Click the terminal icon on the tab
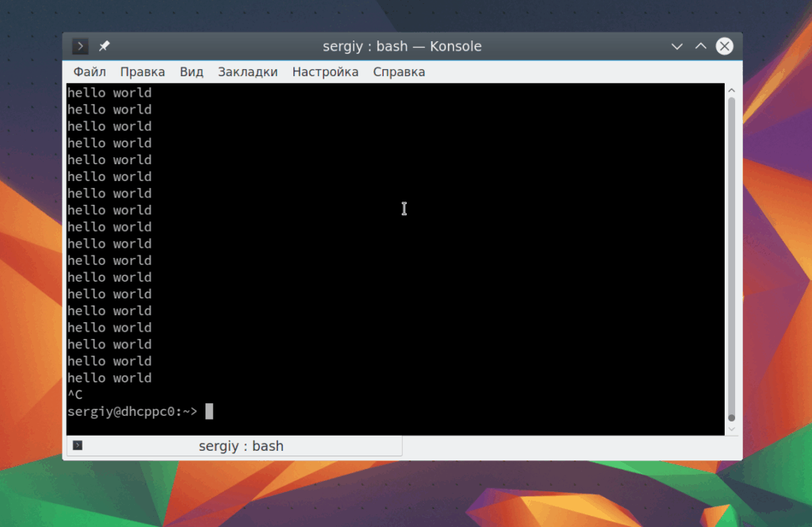This screenshot has width=812, height=527. pyautogui.click(x=78, y=445)
